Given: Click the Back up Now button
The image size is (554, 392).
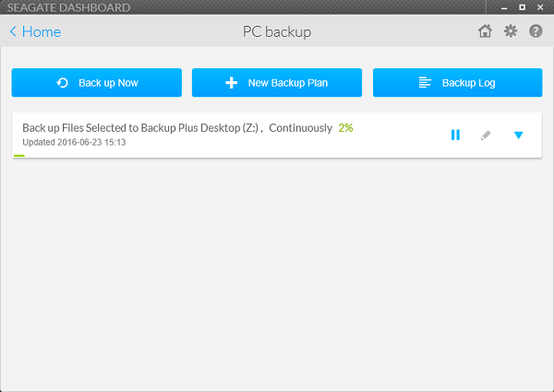Looking at the screenshot, I should click(x=96, y=83).
